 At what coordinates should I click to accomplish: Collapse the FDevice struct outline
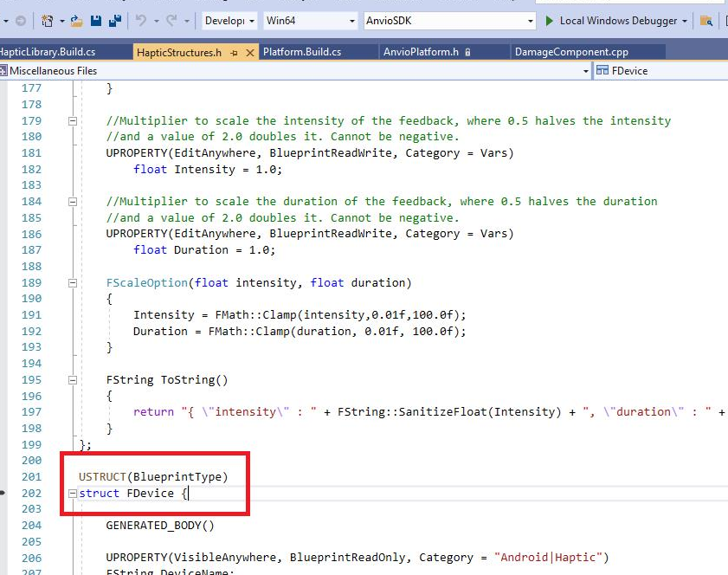73,494
